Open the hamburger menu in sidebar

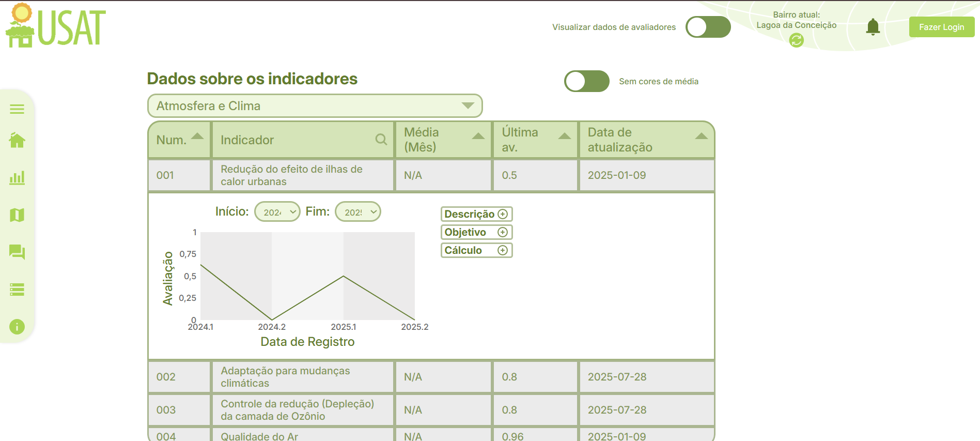coord(17,109)
